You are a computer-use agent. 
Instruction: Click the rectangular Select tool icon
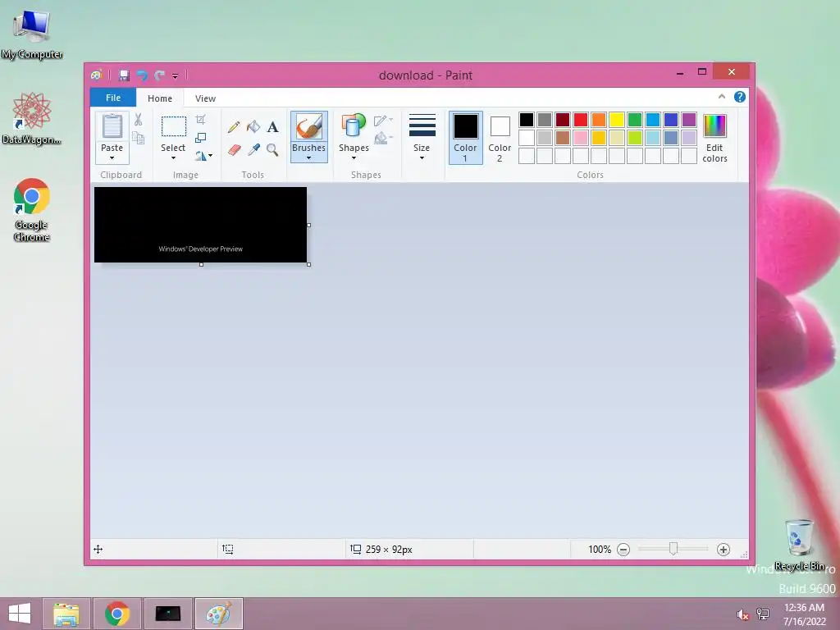click(174, 127)
